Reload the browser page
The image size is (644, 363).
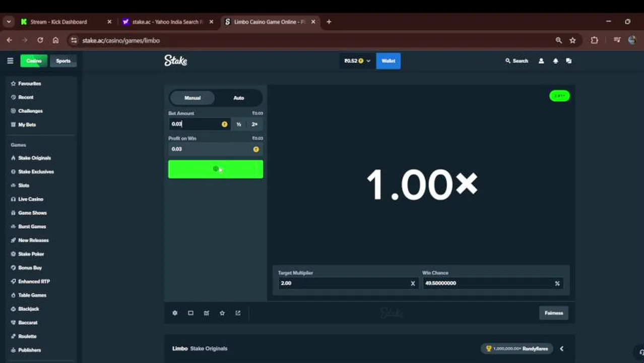[x=40, y=40]
